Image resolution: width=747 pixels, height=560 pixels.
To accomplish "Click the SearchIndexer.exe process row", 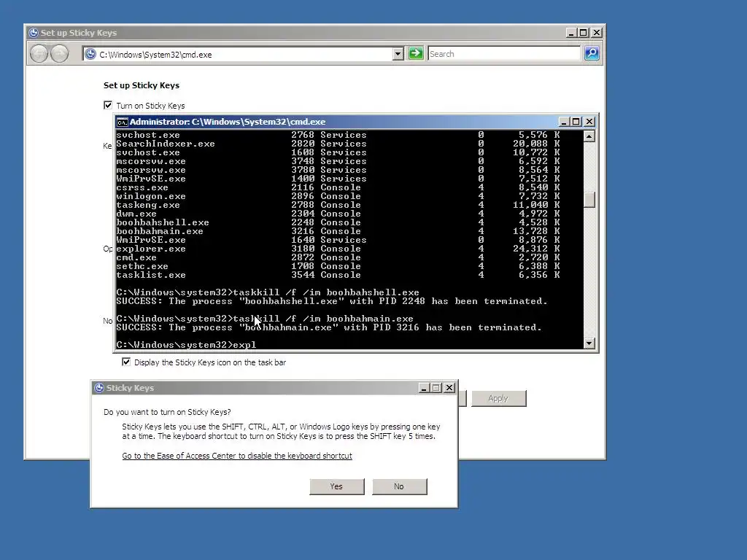I will click(x=338, y=144).
